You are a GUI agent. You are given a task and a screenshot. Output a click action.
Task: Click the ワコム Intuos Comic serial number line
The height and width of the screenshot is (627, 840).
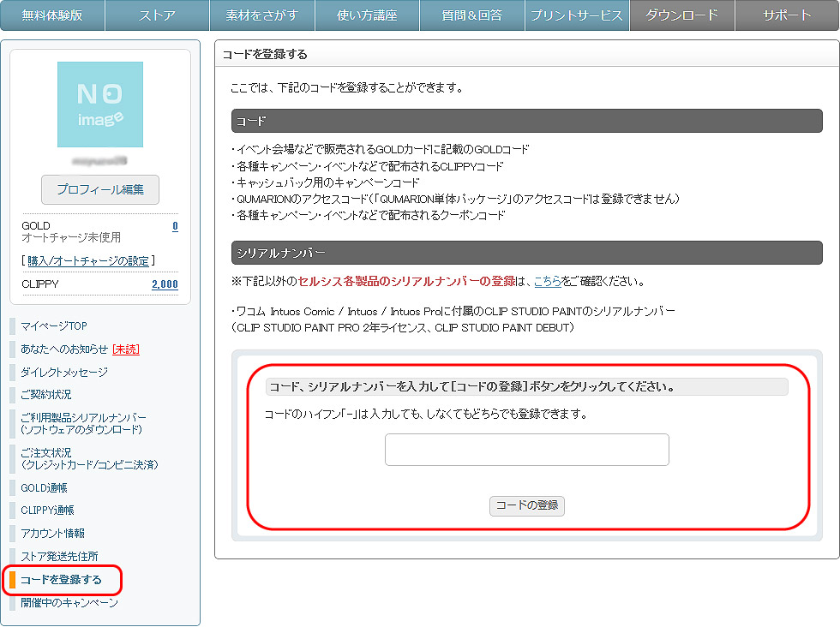(453, 312)
